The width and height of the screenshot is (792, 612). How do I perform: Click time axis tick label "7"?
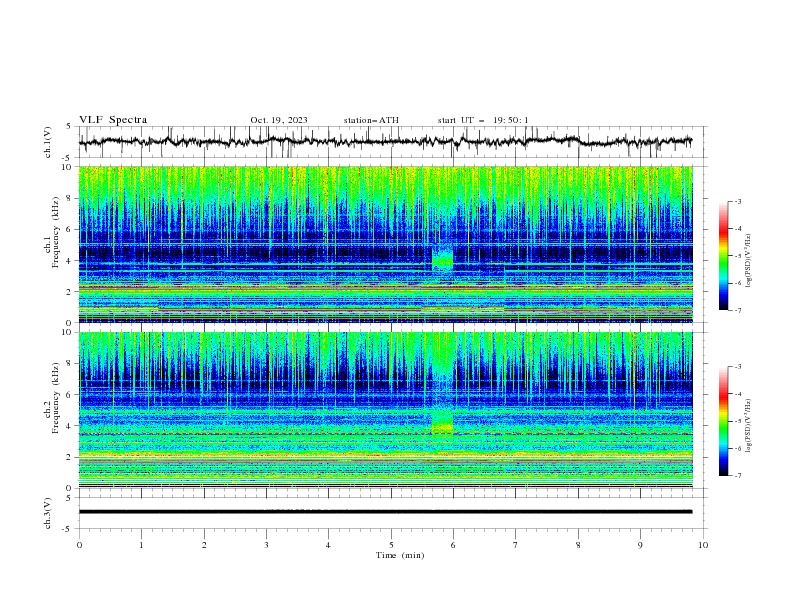pos(516,545)
